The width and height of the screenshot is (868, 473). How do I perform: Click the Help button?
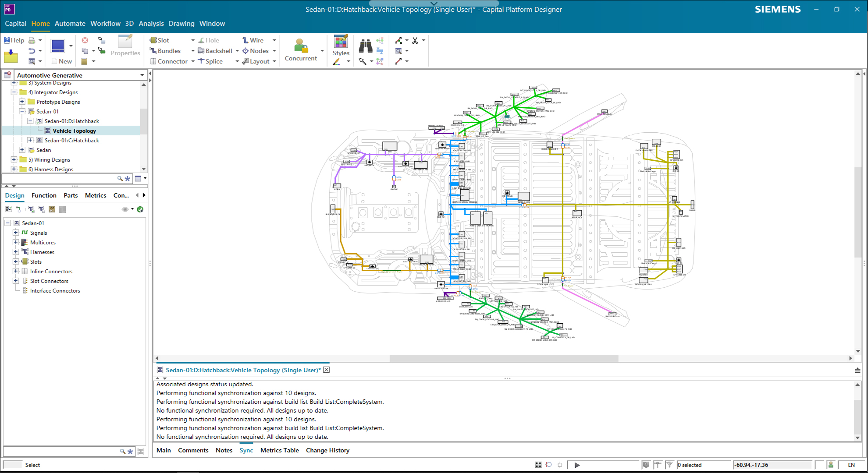(14, 40)
